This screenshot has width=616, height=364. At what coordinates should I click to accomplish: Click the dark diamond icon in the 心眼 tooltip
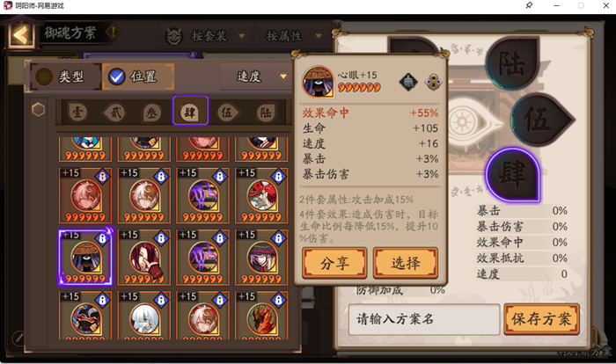[408, 82]
